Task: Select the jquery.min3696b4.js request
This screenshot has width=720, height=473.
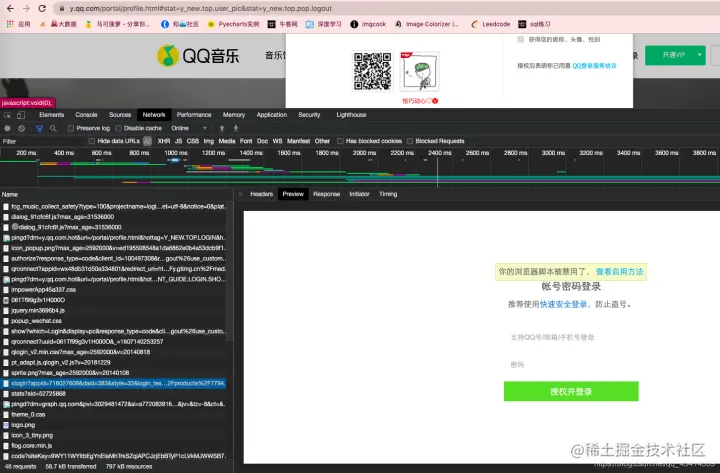Action: pyautogui.click(x=113, y=310)
